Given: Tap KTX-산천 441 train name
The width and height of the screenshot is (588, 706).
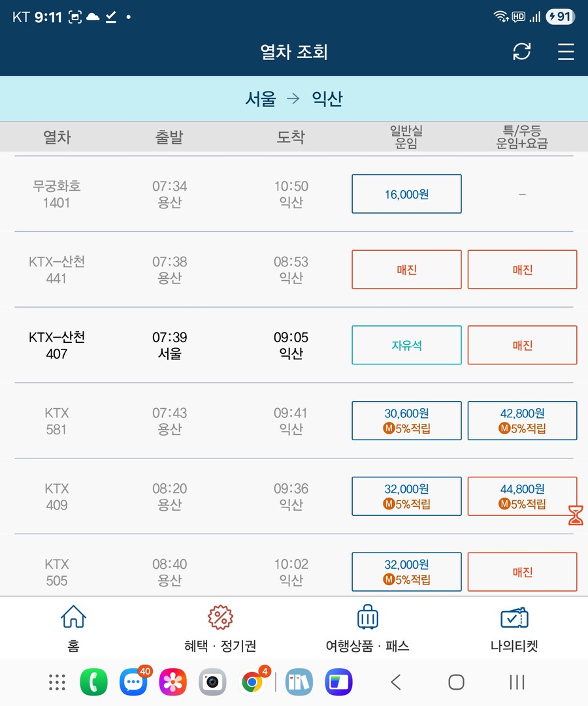Looking at the screenshot, I should point(57,270).
